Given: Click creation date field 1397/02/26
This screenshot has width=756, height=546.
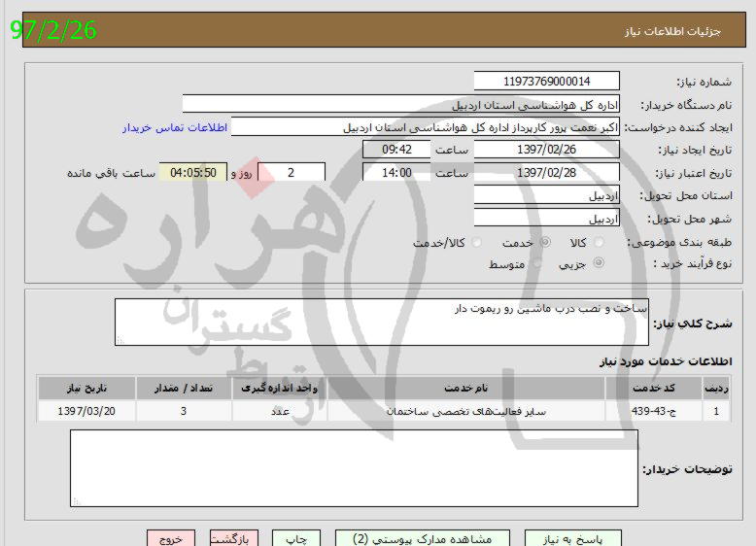Looking at the screenshot, I should click(x=547, y=150).
